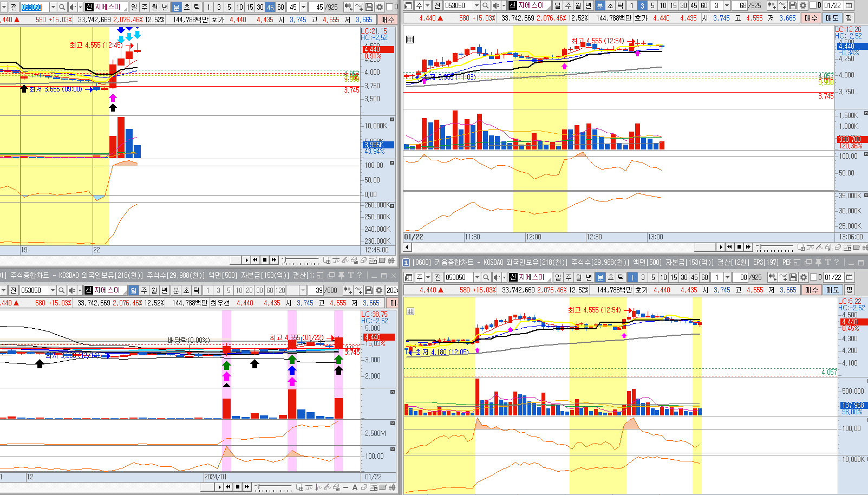Viewport: 868px width, 495px height.
Task: Toggle checkbox before 01/22 date in bottom-right chart
Action: pyautogui.click(x=813, y=277)
